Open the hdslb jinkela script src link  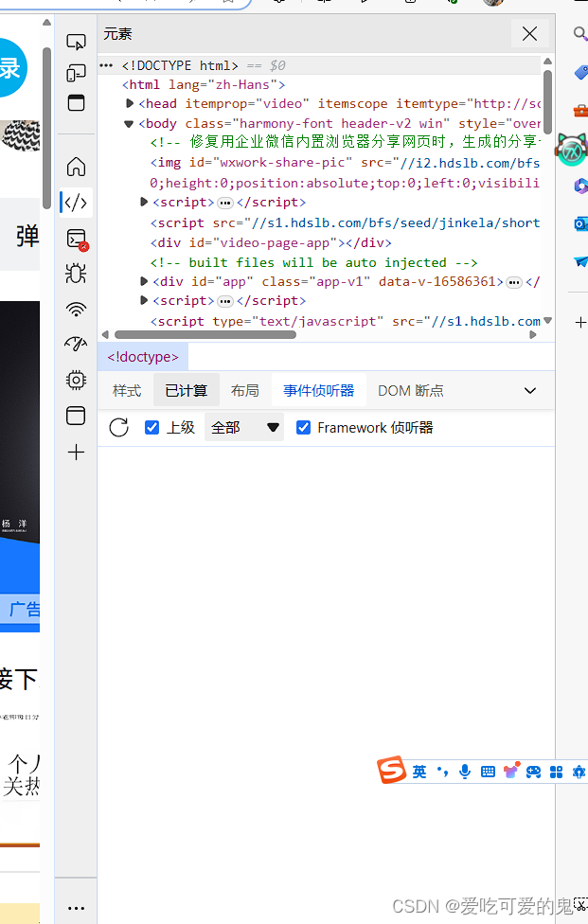tap(396, 222)
